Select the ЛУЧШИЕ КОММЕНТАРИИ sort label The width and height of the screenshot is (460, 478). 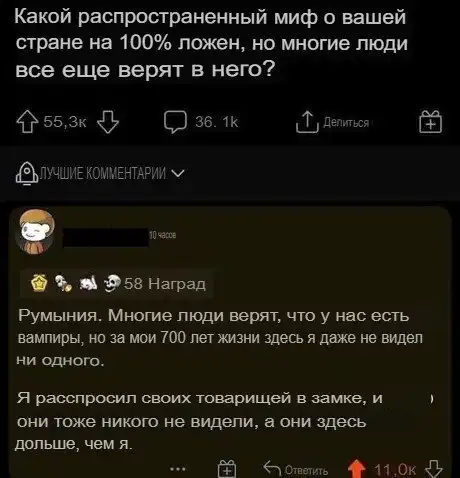click(x=103, y=173)
